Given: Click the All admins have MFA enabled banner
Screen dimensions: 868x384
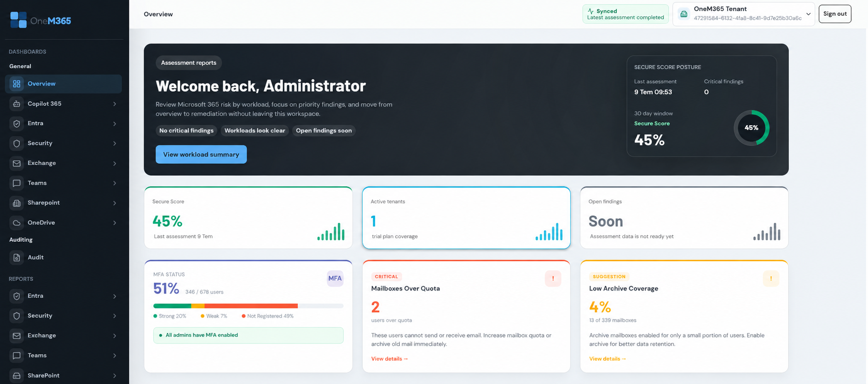Looking at the screenshot, I should pyautogui.click(x=249, y=335).
